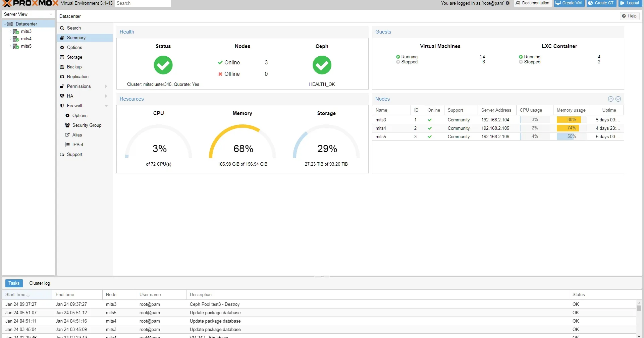Open user settings gear icon
The width and height of the screenshot is (644, 338).
[x=508, y=3]
